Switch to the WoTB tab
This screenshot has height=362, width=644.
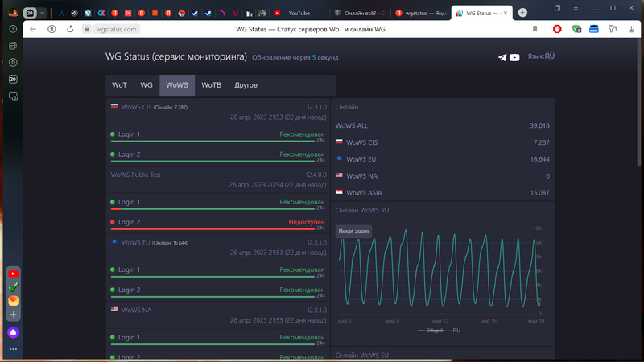click(x=211, y=85)
